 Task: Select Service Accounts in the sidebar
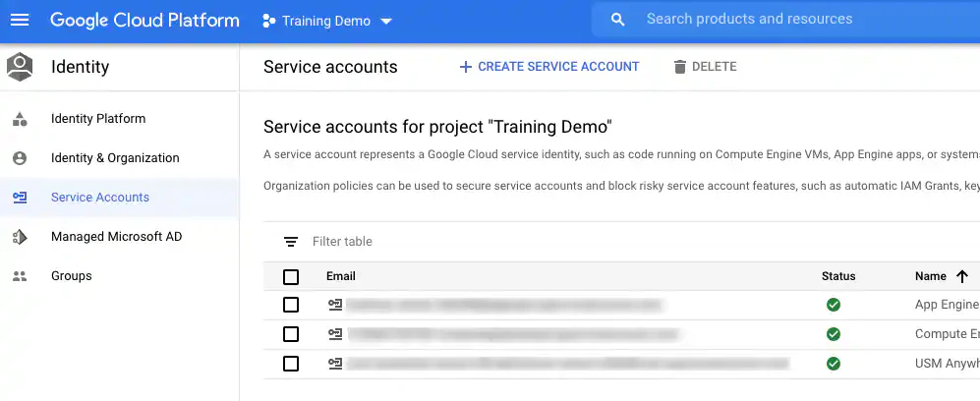(100, 198)
